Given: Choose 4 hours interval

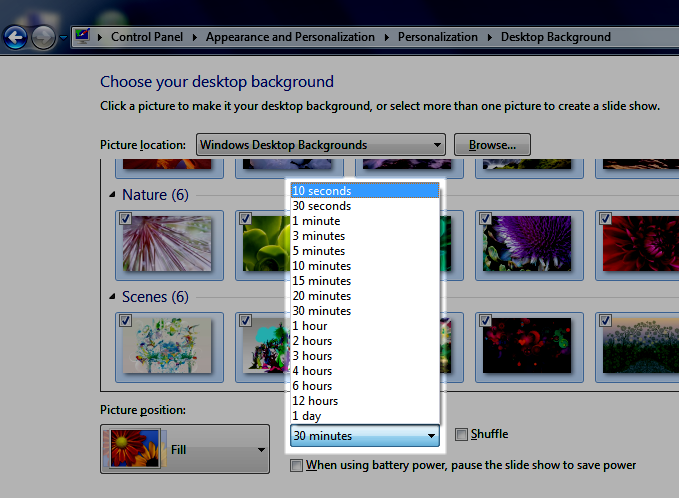Looking at the screenshot, I should click(365, 371).
